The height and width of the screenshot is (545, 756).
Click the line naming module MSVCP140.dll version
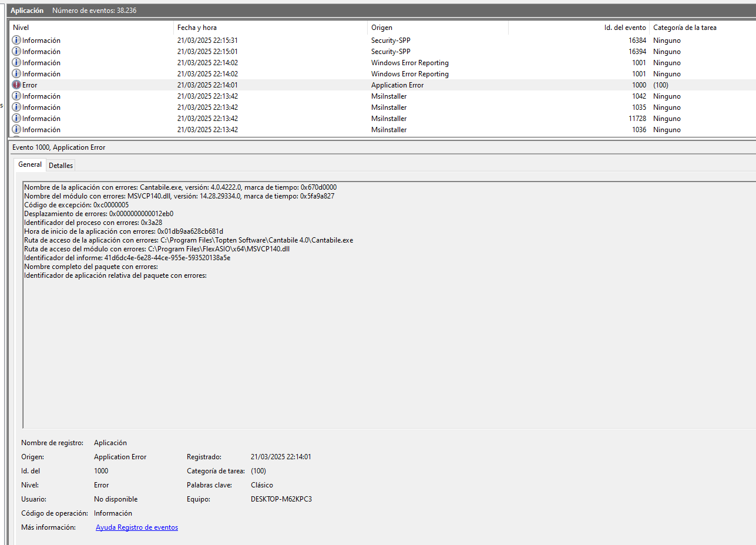[179, 196]
